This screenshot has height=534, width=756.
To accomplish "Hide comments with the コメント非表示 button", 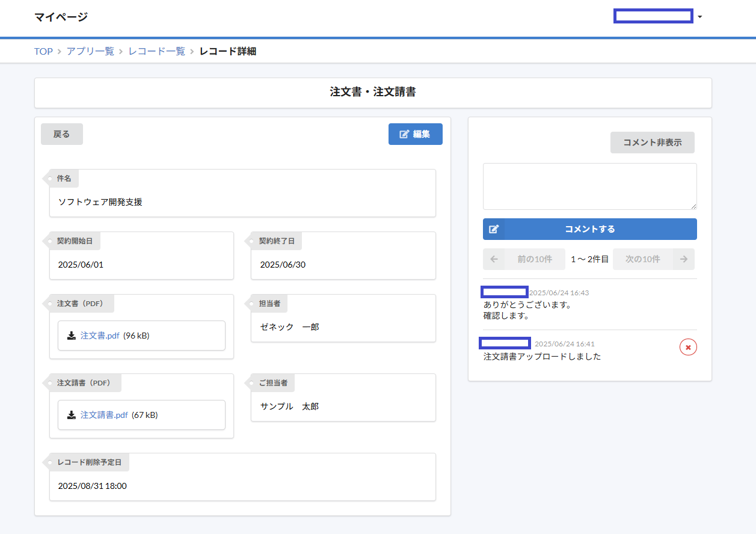I will click(x=652, y=142).
